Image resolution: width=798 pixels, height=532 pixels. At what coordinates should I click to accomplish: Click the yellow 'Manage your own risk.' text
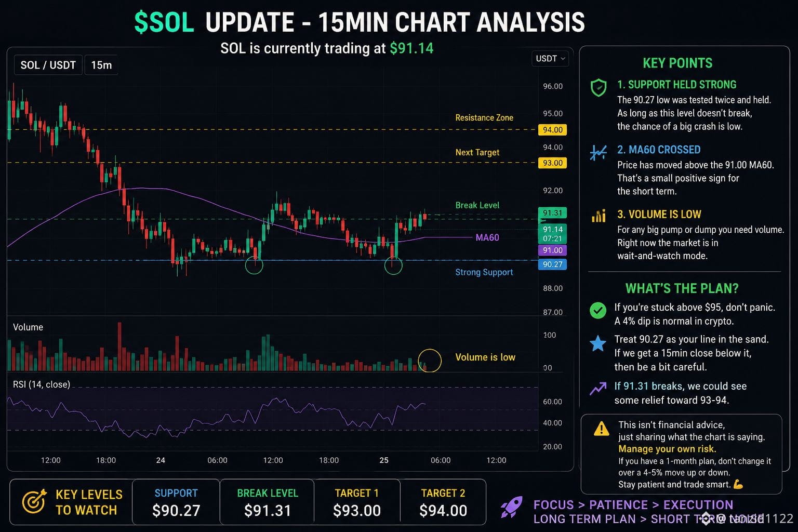667,449
